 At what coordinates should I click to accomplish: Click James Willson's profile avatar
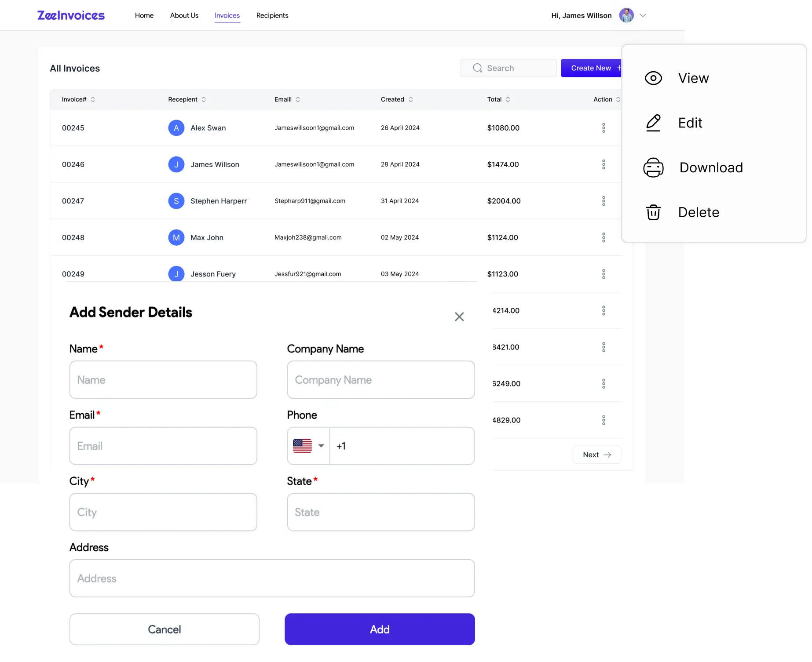click(x=626, y=15)
